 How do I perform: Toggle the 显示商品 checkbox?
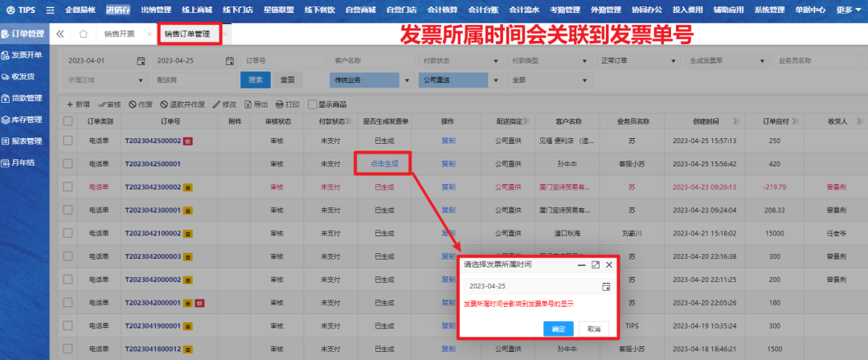313,104
